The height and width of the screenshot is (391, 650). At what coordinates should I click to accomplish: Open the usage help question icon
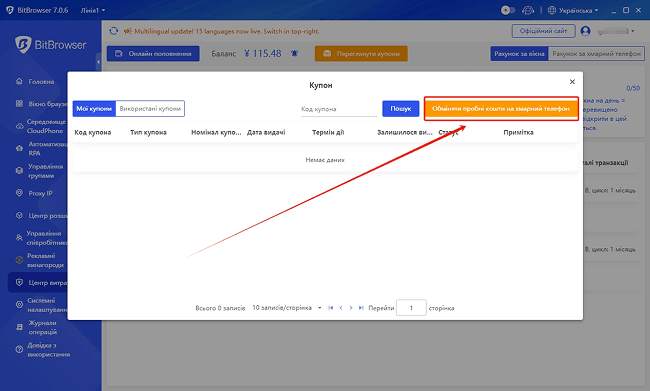[x=19, y=350]
